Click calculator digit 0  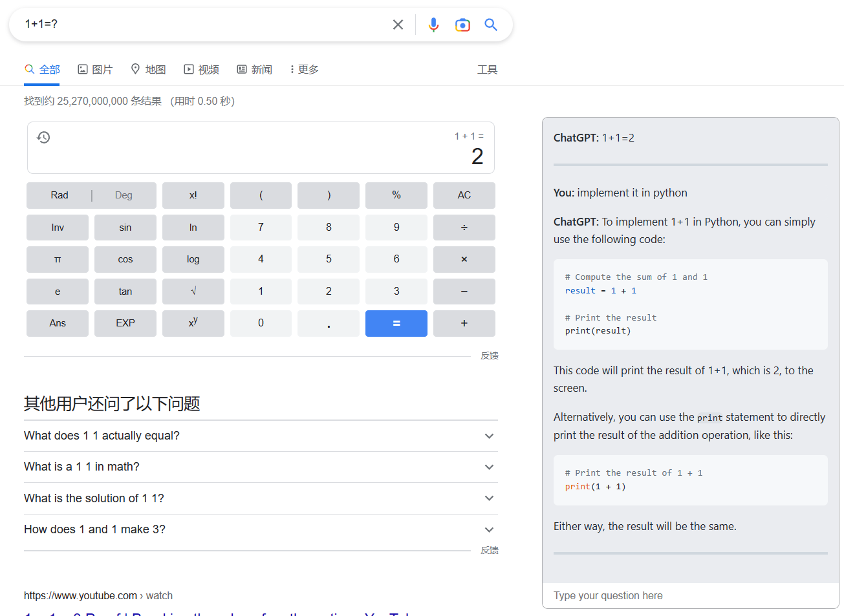pyautogui.click(x=261, y=323)
